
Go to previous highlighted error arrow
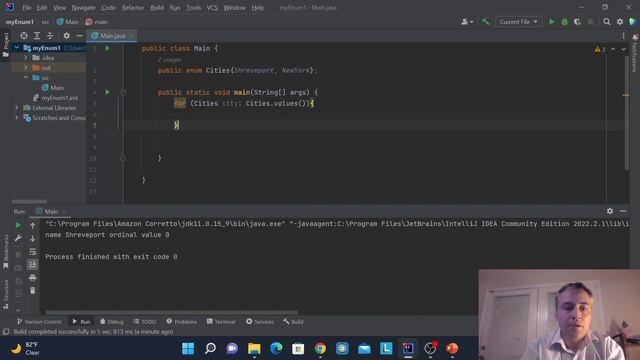(x=613, y=49)
